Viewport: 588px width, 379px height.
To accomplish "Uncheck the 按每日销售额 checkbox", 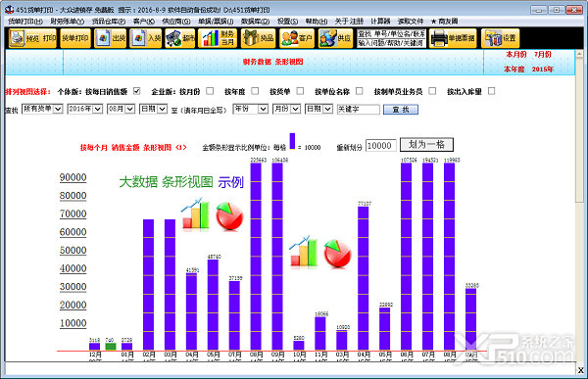I will [x=137, y=91].
